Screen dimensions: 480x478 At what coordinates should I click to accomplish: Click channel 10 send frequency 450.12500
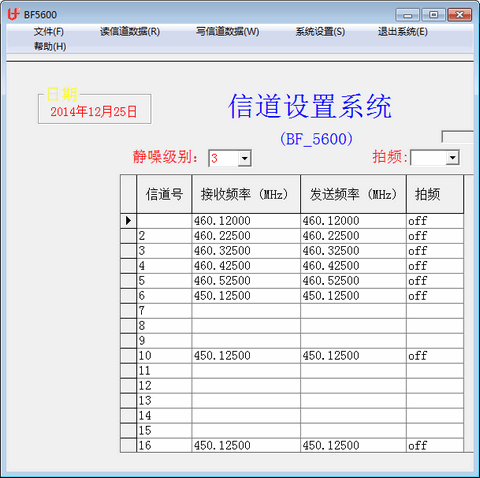pyautogui.click(x=353, y=356)
